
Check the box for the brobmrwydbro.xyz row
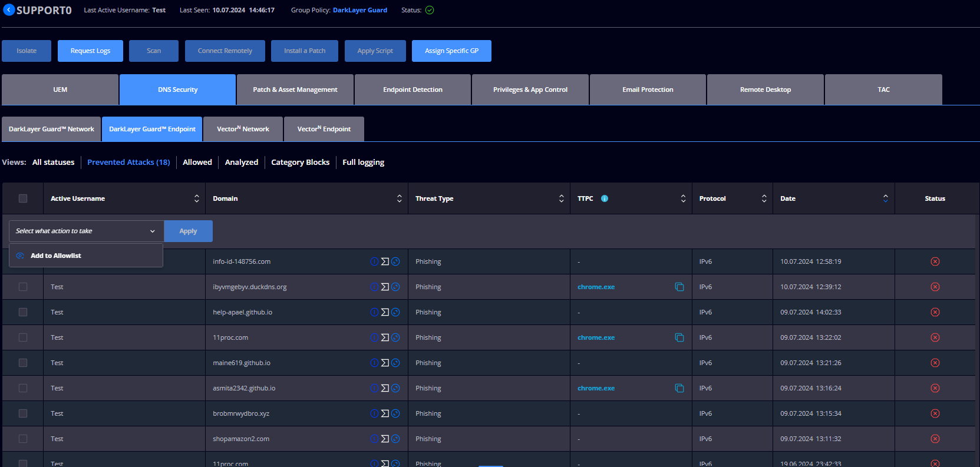click(x=23, y=413)
